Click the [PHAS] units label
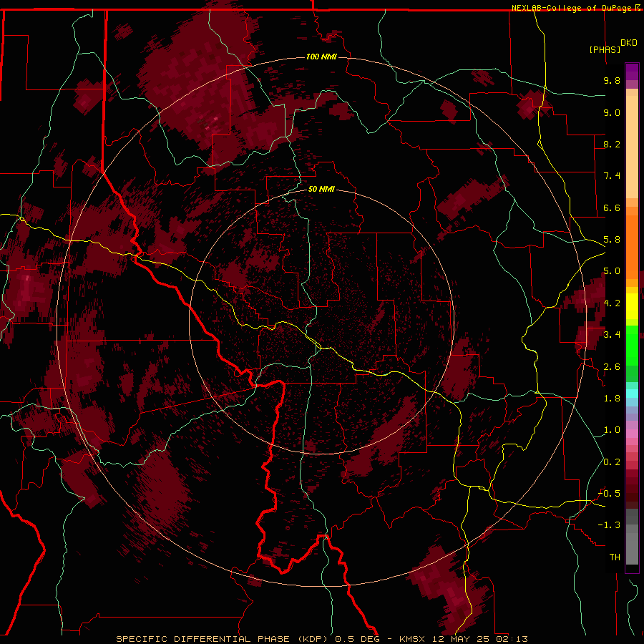The height and width of the screenshot is (644, 644). (605, 49)
